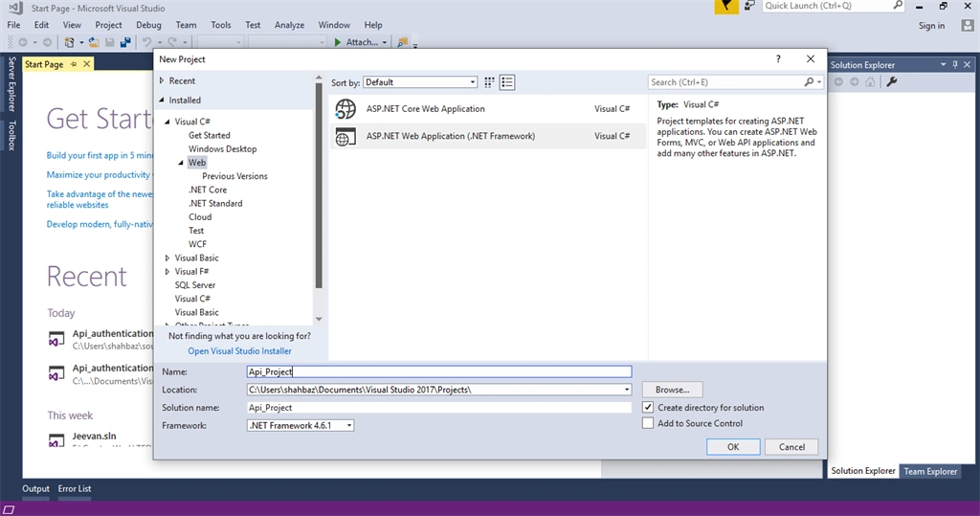Open the Debug menu
Screen dimensions: 980x516
click(148, 25)
